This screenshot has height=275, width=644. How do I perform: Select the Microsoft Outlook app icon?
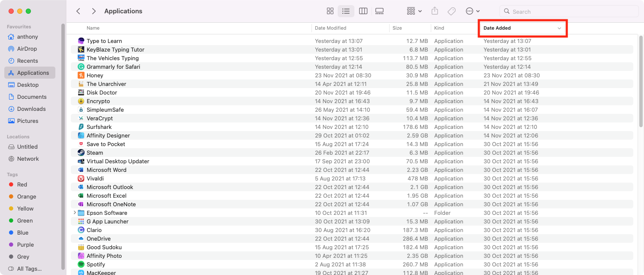(81, 187)
